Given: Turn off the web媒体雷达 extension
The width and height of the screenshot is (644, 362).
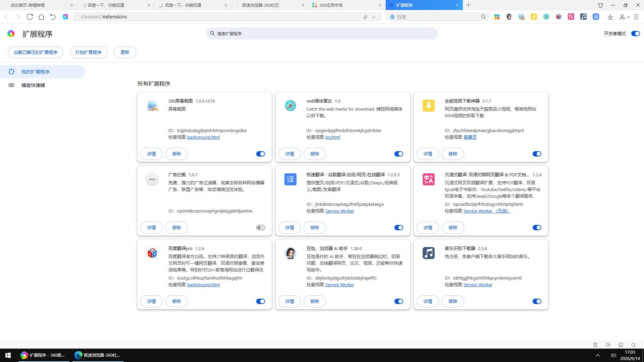Looking at the screenshot, I should click(399, 154).
